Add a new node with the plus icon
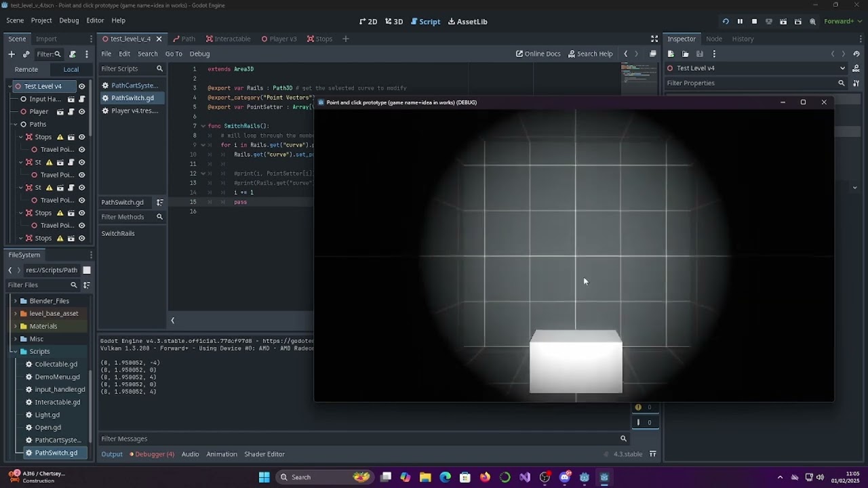This screenshot has width=868, height=488. pos(12,54)
